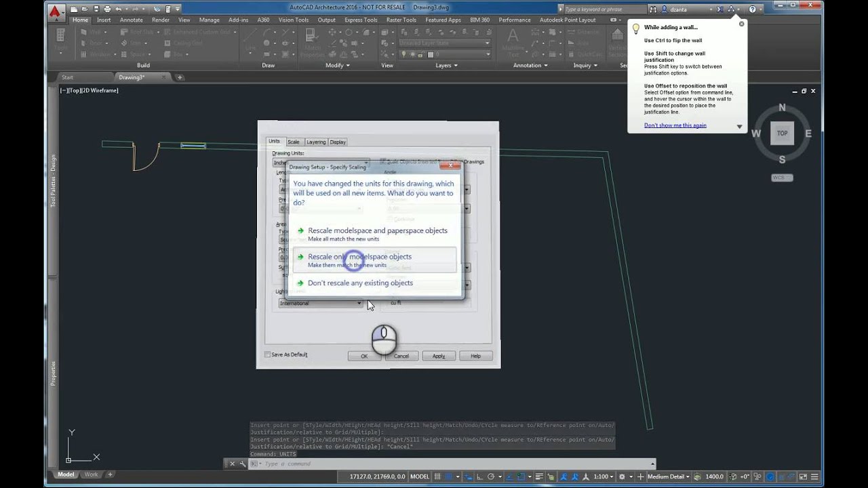This screenshot has height=488, width=868.
Task: Click the Plot printer icon in quick access toolbar
Action: [x=107, y=9]
